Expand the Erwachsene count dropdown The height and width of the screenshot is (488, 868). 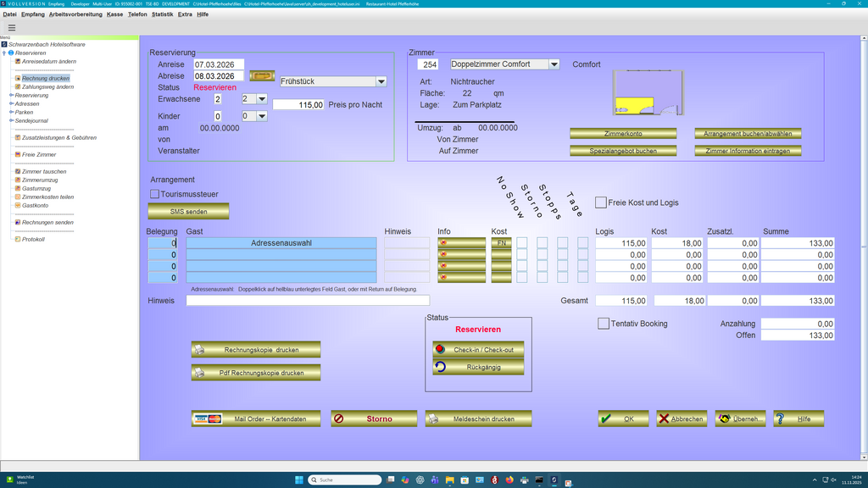pyautogui.click(x=261, y=99)
